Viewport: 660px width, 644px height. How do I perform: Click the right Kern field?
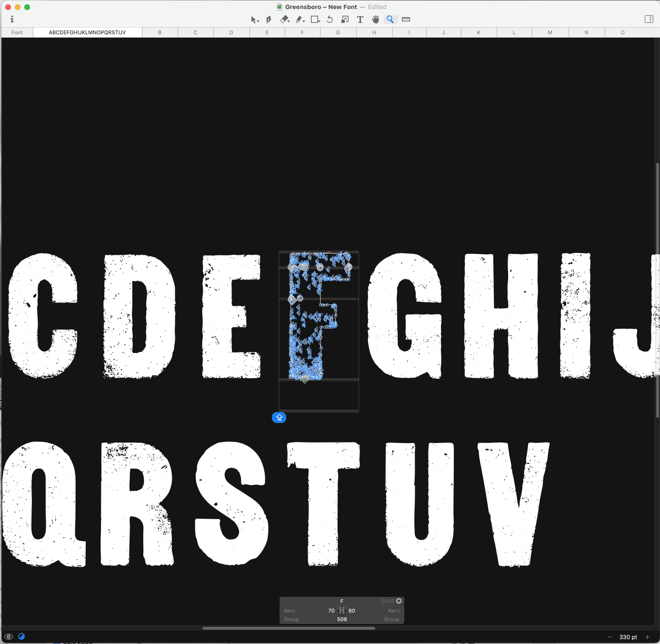coord(393,611)
